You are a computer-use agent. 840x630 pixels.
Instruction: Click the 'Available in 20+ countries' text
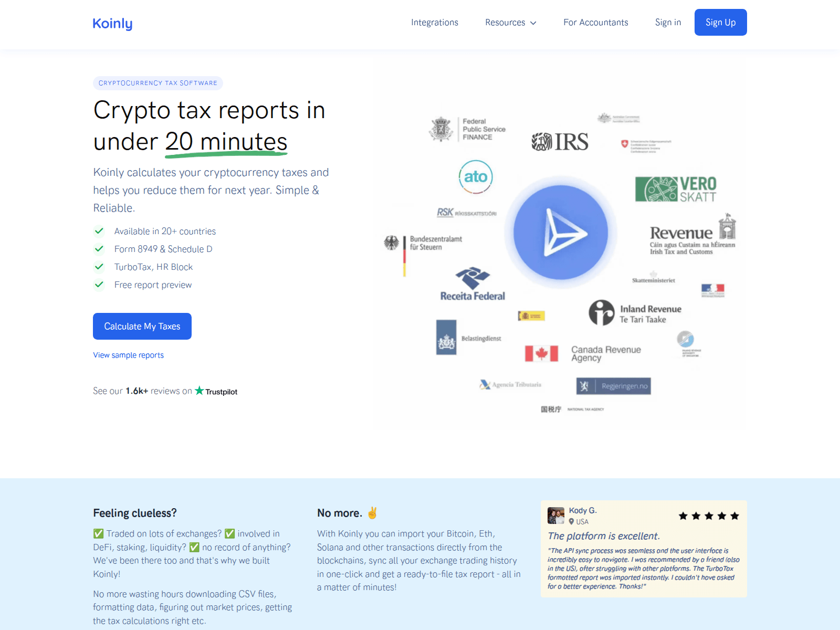(165, 232)
